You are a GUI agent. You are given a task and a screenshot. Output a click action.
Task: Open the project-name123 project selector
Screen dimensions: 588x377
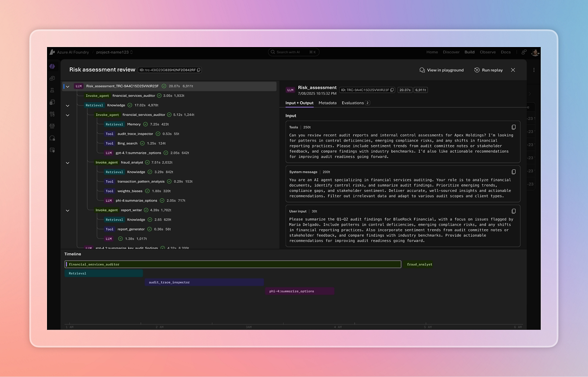click(x=114, y=52)
